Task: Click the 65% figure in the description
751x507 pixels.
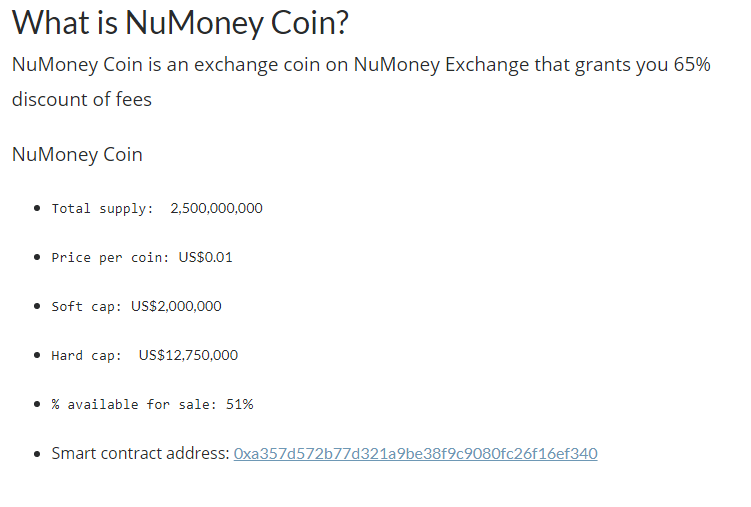Action: pos(692,65)
